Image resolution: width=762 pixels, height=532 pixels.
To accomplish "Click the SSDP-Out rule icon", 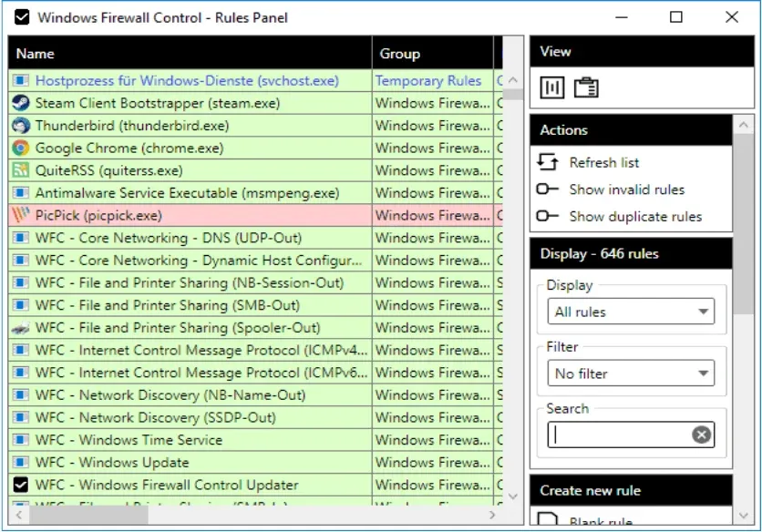I will 20,417.
